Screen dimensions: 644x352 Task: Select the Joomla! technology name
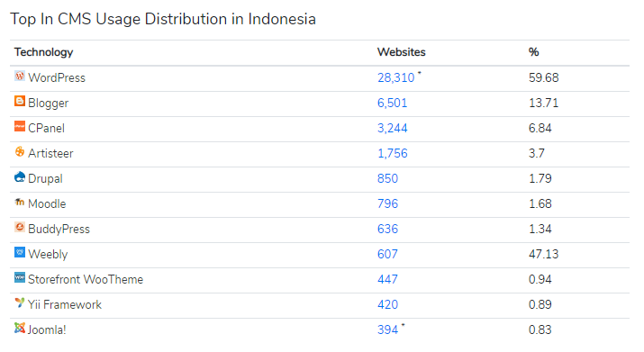[47, 329]
